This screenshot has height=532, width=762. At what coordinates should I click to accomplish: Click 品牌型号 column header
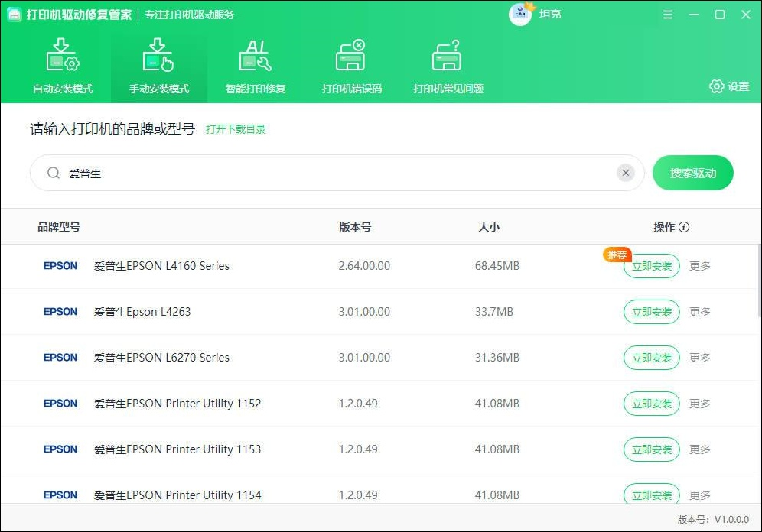[59, 227]
